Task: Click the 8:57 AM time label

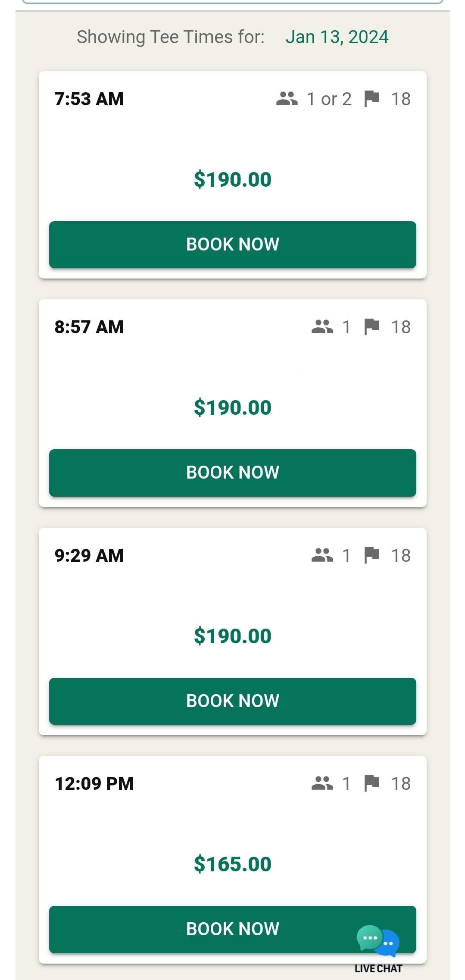Action: click(89, 327)
